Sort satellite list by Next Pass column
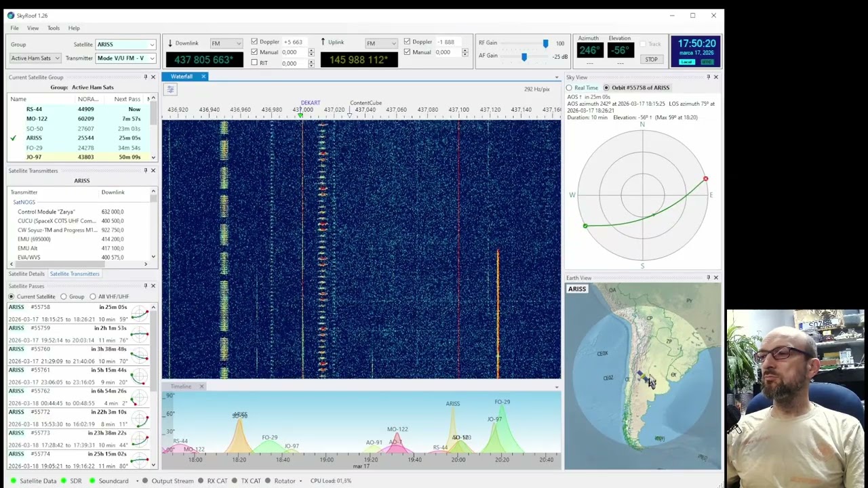Image resolution: width=868 pixels, height=488 pixels. coord(127,99)
